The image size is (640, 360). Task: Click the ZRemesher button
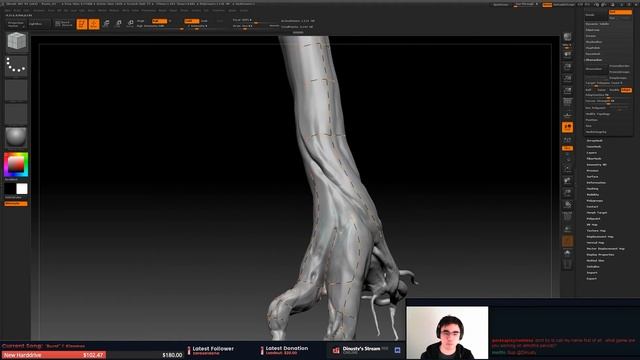tap(596, 69)
